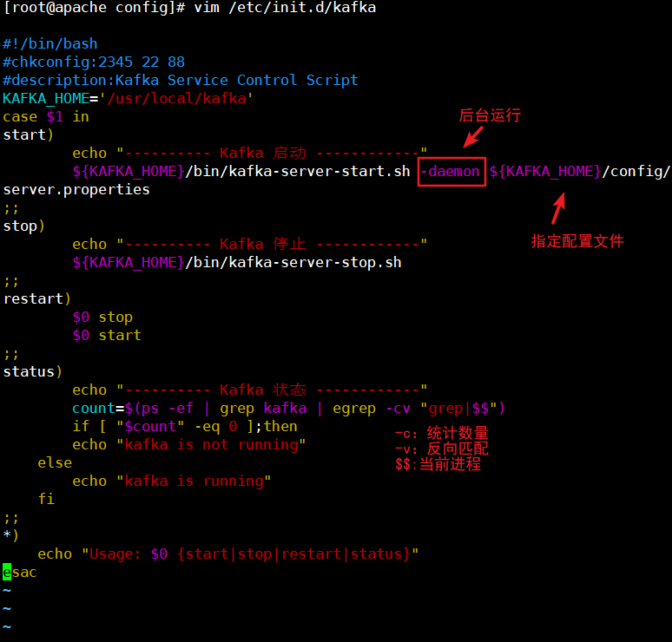Image resolution: width=672 pixels, height=642 pixels.
Task: Click the 'Usage: $0 {start|stop|restart|status}' line
Action: tap(228, 554)
